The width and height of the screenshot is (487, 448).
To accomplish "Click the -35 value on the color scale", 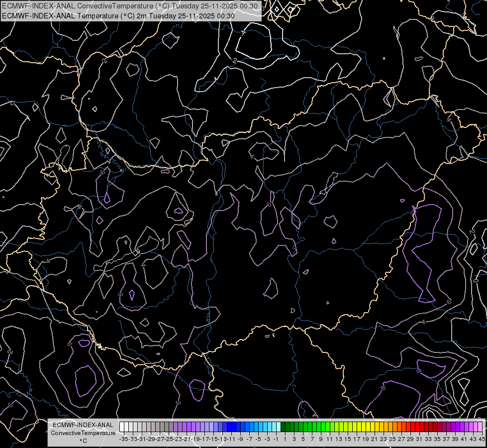I will [123, 439].
